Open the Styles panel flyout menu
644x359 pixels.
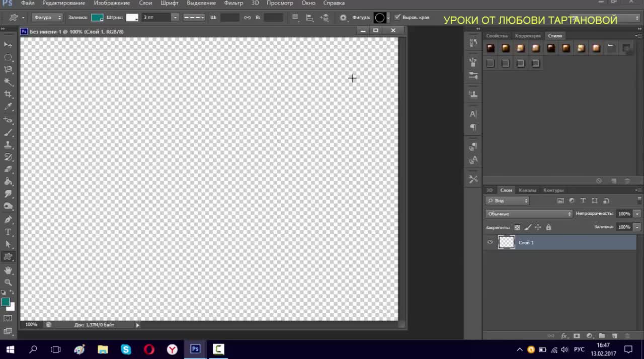click(638, 36)
